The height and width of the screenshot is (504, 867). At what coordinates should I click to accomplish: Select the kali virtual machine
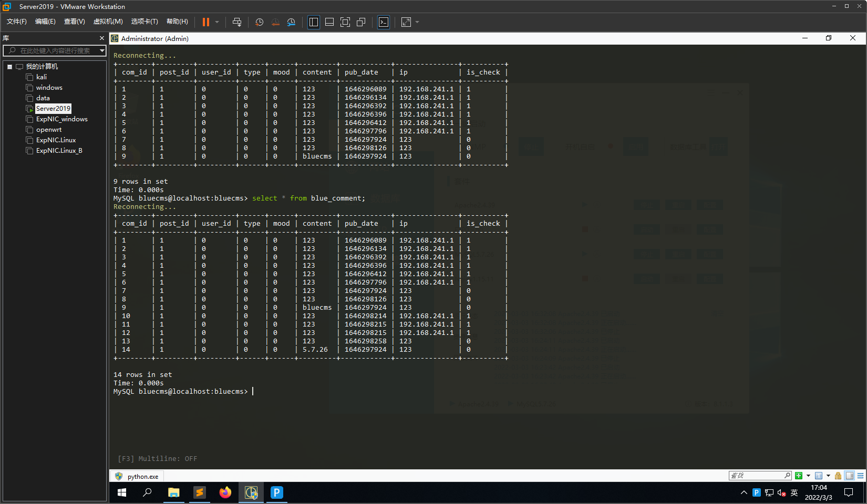click(x=41, y=77)
